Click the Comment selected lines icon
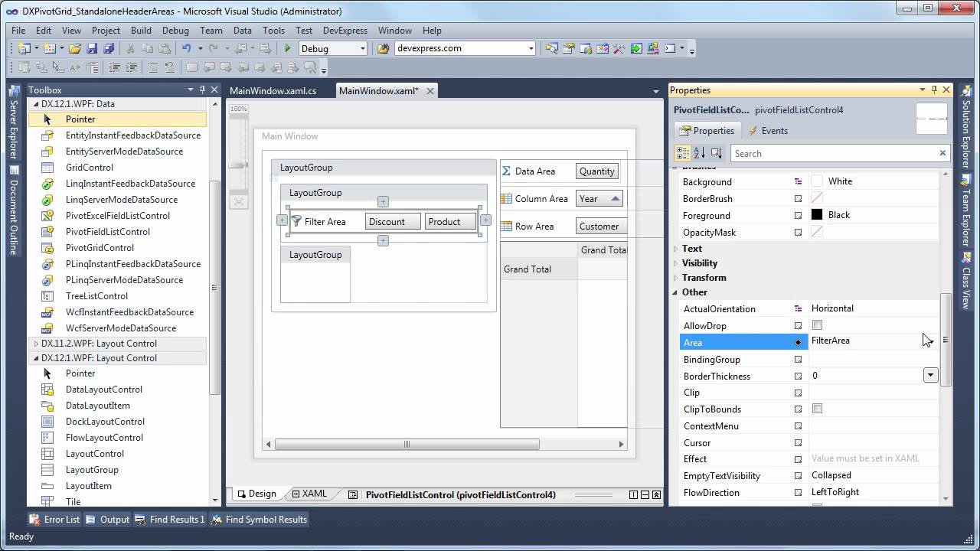The height and width of the screenshot is (551, 980). click(152, 67)
